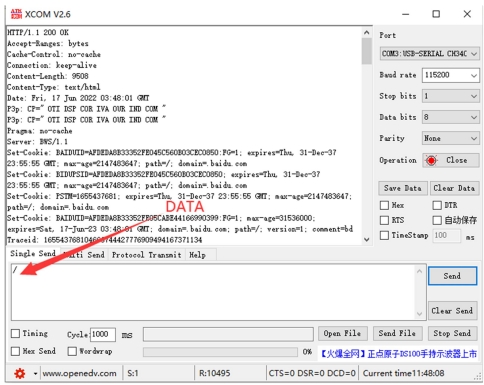This screenshot has width=484, height=385.
Task: Enable the TimeStamp checkbox
Action: coord(384,235)
